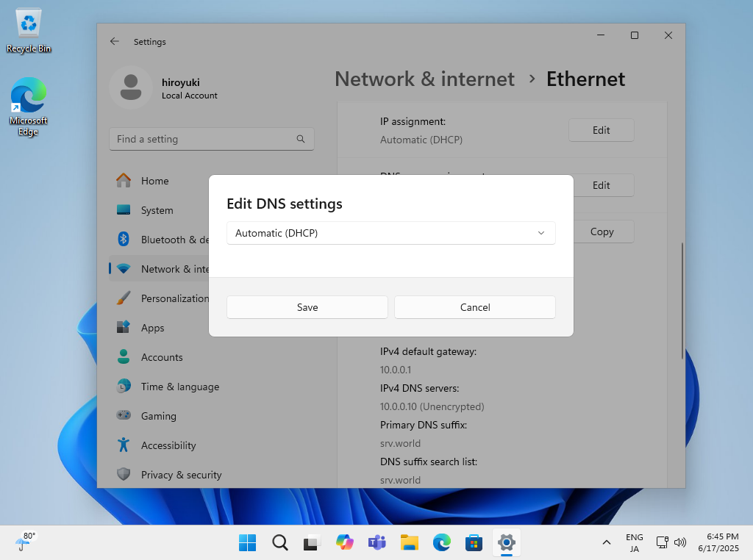Select the Home house icon in sidebar
753x560 pixels.
pyautogui.click(x=123, y=180)
